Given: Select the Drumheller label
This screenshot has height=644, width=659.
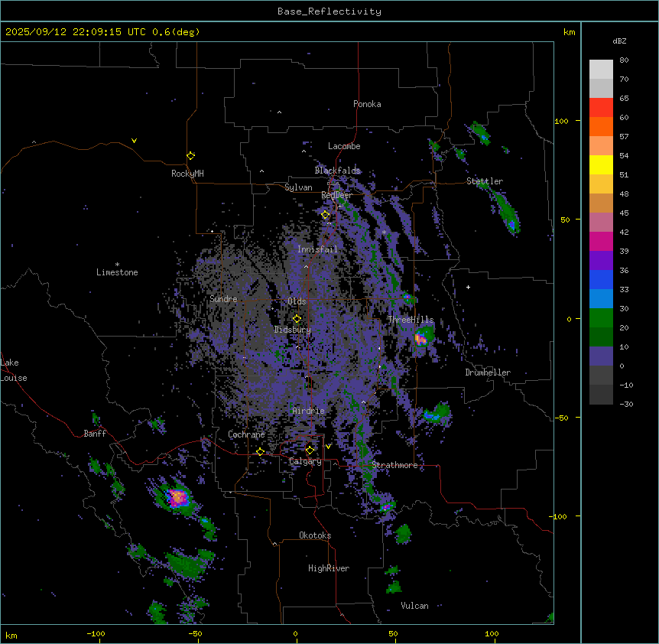Looking at the screenshot, I should click(x=488, y=372).
